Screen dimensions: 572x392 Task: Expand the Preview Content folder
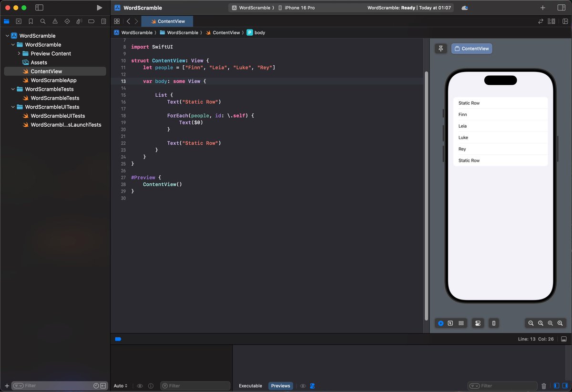coord(19,53)
